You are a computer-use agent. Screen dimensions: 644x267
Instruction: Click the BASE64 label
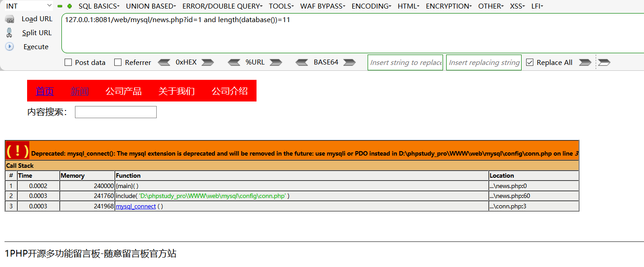click(x=326, y=62)
